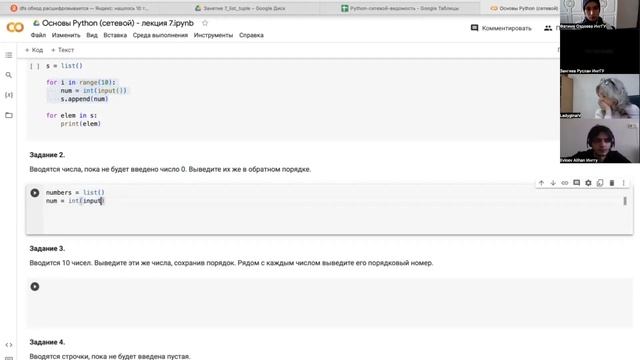
Task: Click the execution bracket of the first cell
Action: pos(35,66)
